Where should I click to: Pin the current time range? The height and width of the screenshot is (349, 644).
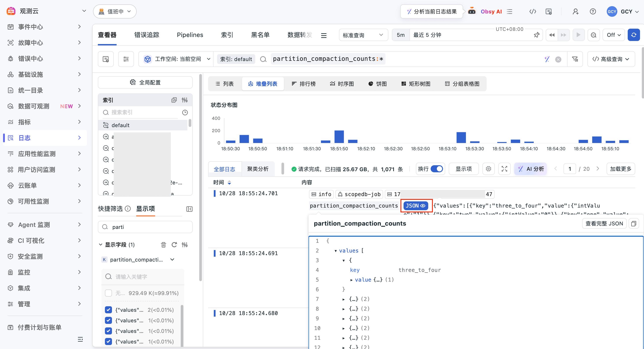tap(536, 35)
